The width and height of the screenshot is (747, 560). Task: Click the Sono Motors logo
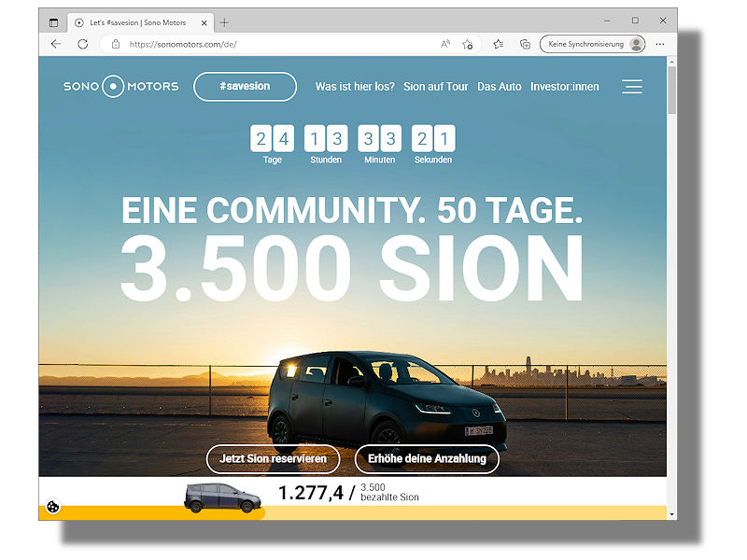121,86
